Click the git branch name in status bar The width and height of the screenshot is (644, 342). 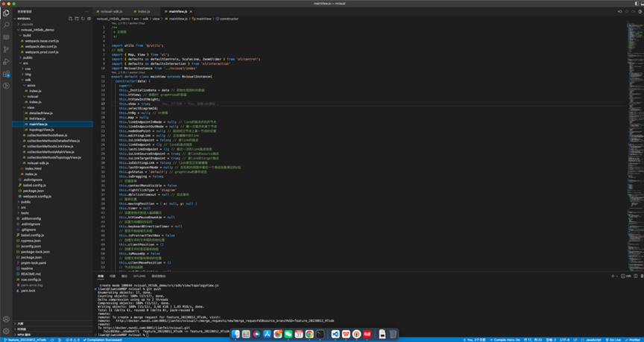27,340
